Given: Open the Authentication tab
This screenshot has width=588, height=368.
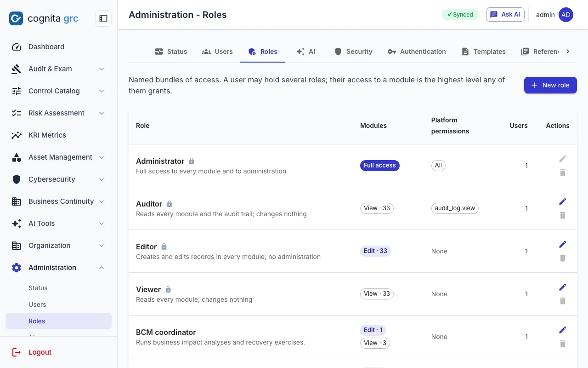Looking at the screenshot, I should coord(417,52).
